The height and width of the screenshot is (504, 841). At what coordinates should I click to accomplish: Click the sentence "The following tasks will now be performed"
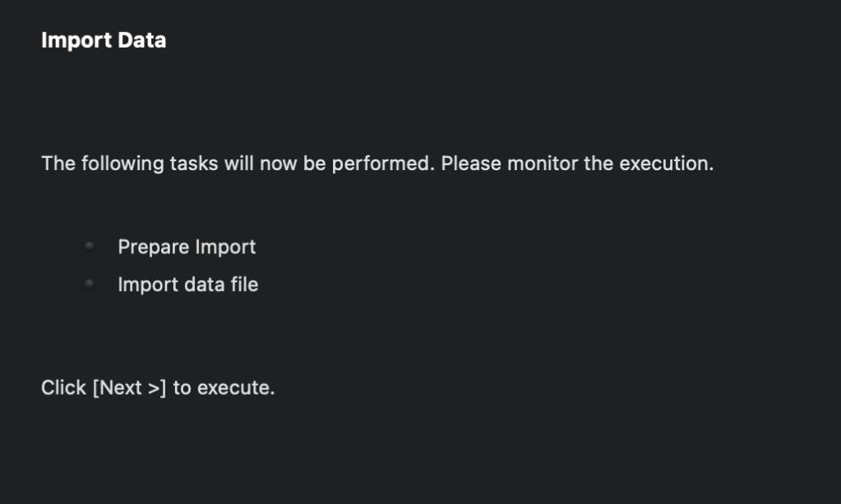tap(237, 164)
